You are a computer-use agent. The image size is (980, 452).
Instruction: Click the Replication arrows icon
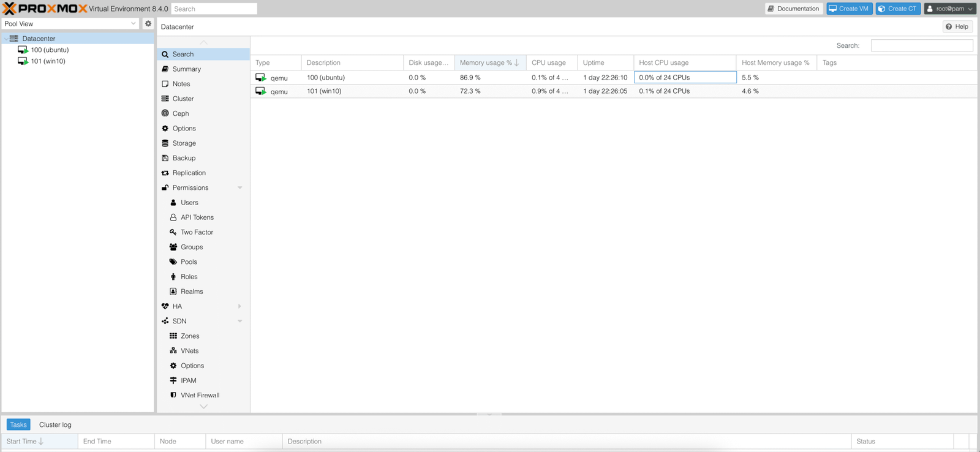165,173
